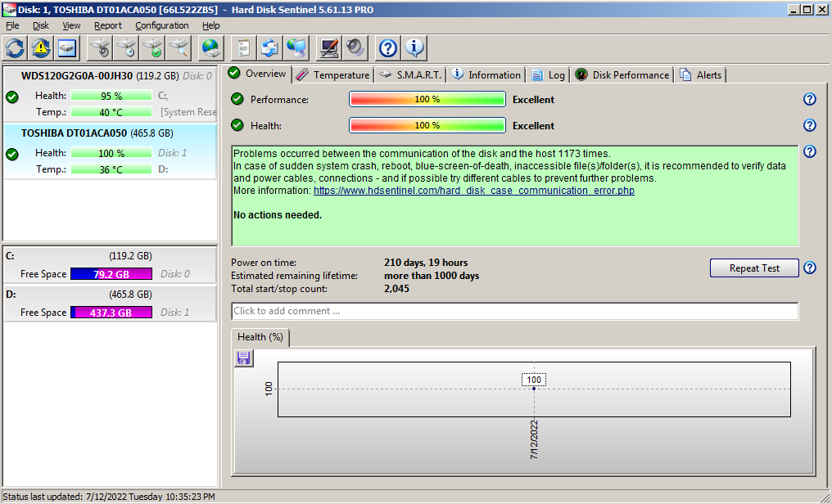Click the disk with magnifier toolbar icon

179,48
